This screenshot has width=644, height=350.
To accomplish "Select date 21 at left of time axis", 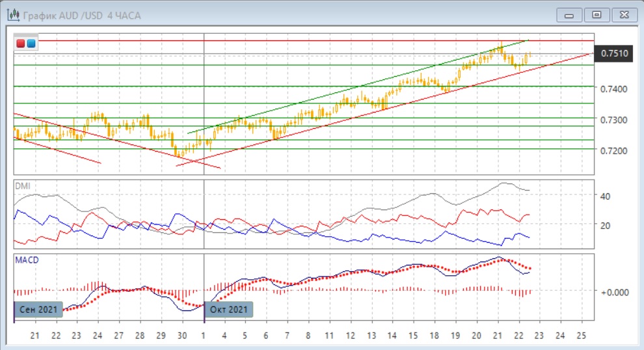I will (x=35, y=336).
